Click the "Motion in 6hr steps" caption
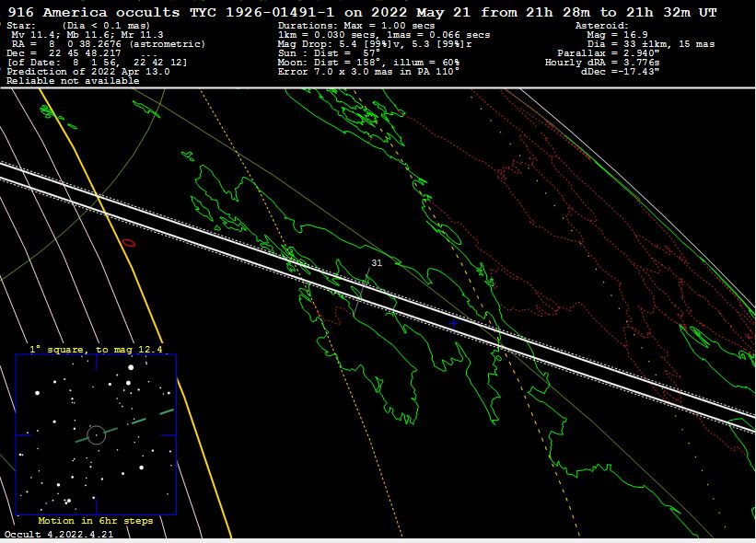Viewport: 756px width, 543px height. pyautogui.click(x=96, y=521)
